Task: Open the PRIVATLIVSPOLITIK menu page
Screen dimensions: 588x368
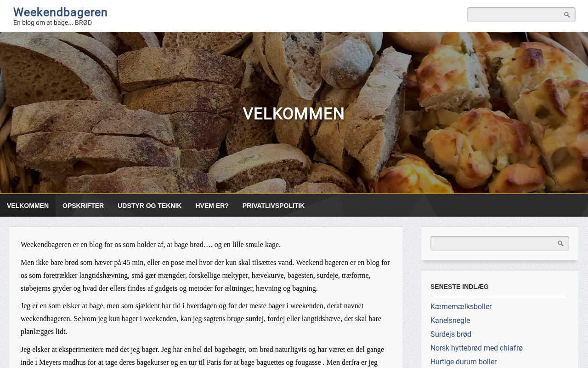Action: point(273,206)
